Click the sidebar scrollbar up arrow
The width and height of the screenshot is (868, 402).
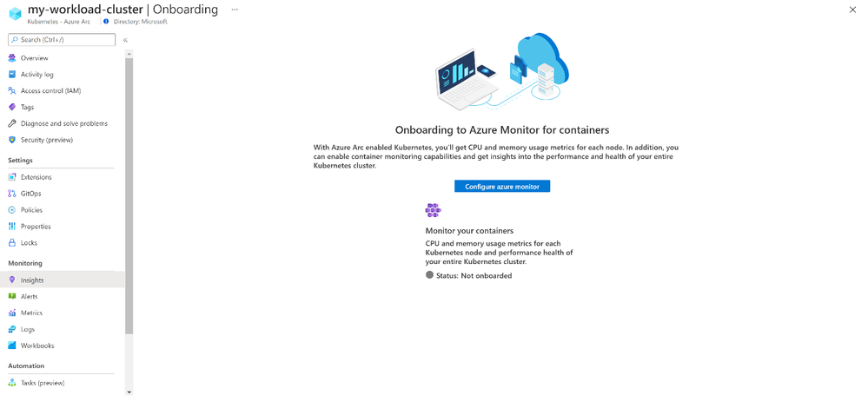click(x=129, y=54)
